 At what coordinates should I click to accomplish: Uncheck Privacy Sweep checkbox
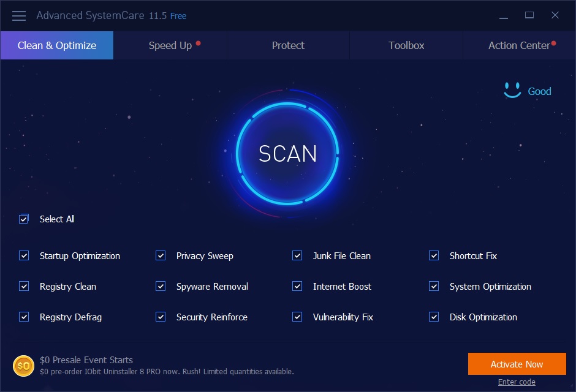[161, 255]
